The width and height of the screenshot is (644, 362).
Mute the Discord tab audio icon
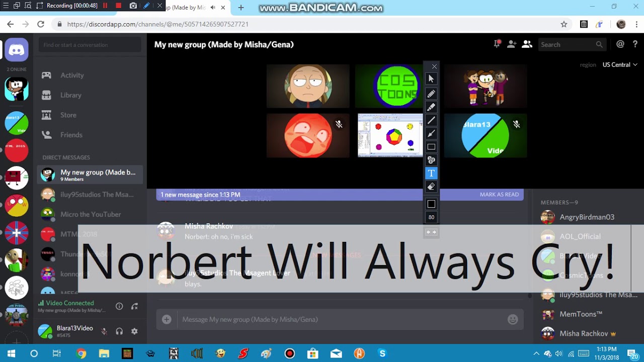tap(213, 8)
